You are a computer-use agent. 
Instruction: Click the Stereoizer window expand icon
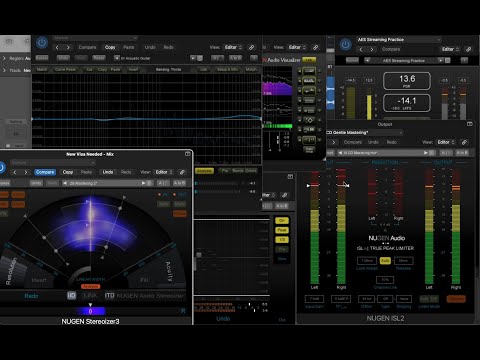click(188, 154)
